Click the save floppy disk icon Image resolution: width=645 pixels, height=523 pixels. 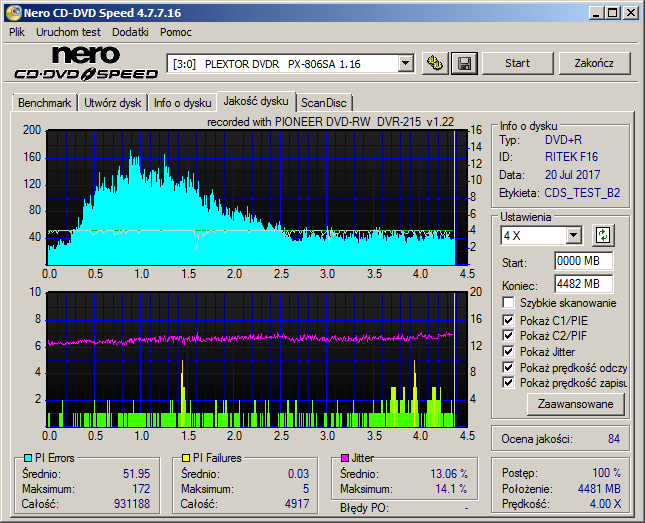(464, 63)
